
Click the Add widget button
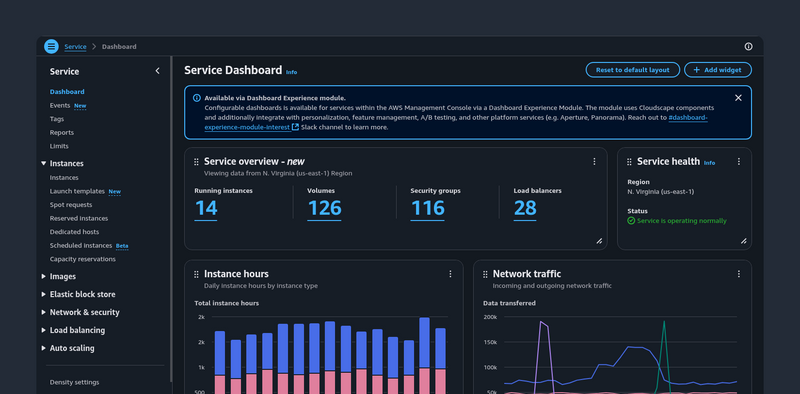[718, 70]
